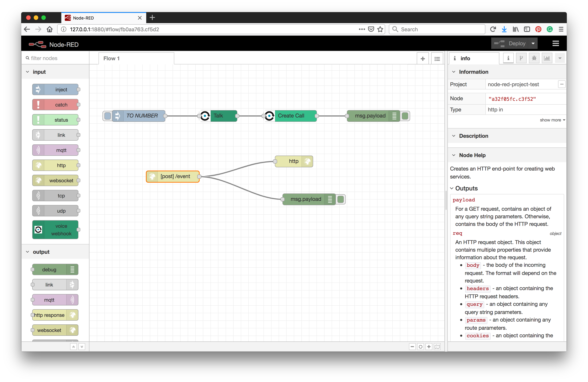Collapse all palette categories
588x382 pixels.
click(73, 347)
